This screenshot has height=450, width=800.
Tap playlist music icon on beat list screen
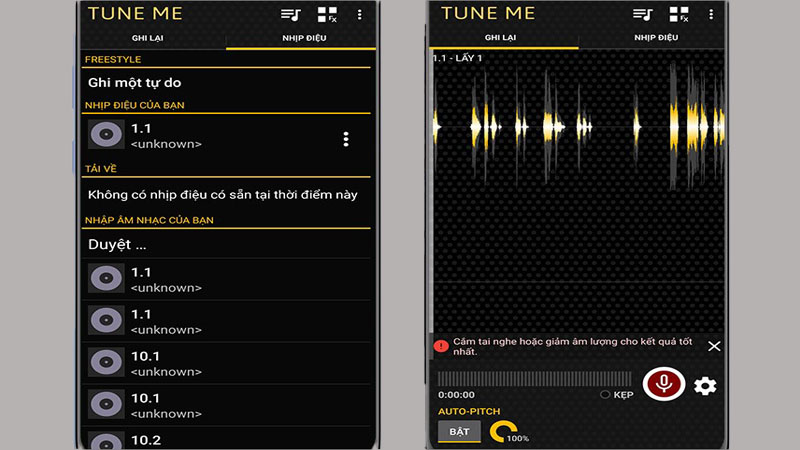[x=290, y=14]
